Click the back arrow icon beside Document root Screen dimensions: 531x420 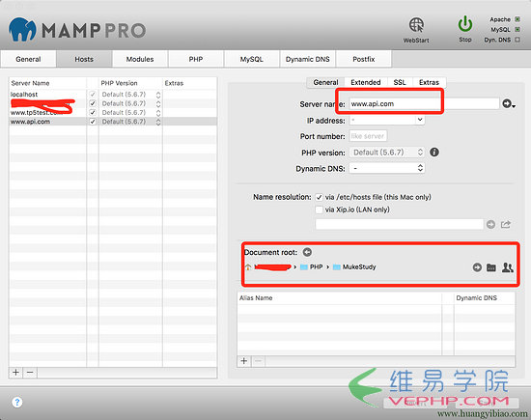pos(307,252)
